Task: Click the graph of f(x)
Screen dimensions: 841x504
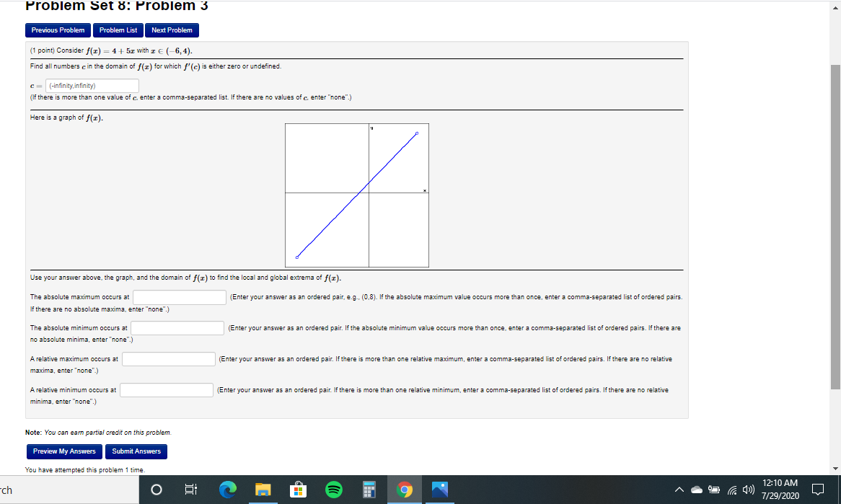Action: click(x=357, y=195)
